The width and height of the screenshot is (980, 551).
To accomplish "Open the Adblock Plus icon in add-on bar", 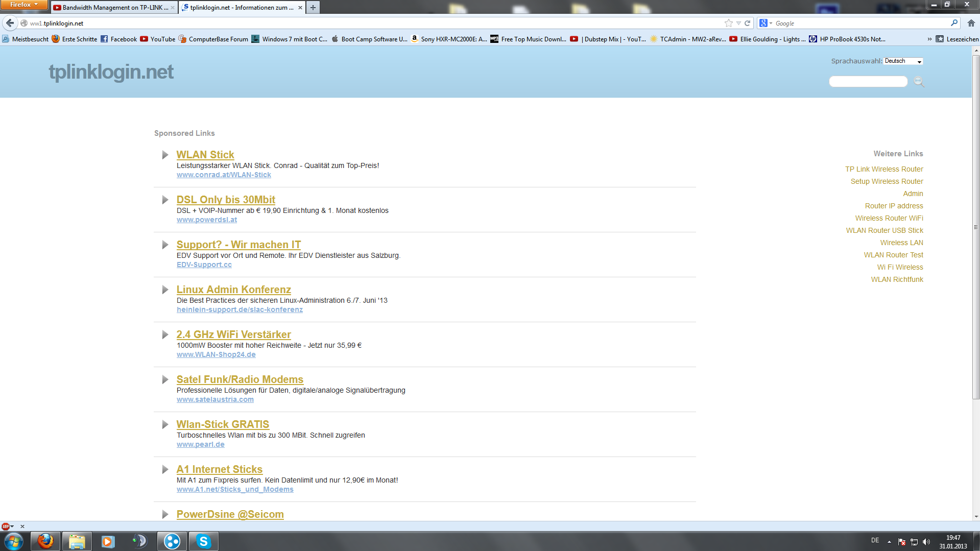I will click(x=6, y=526).
